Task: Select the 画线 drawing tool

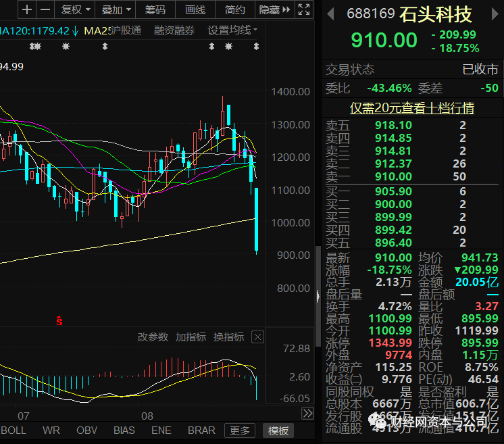Action: (x=195, y=9)
